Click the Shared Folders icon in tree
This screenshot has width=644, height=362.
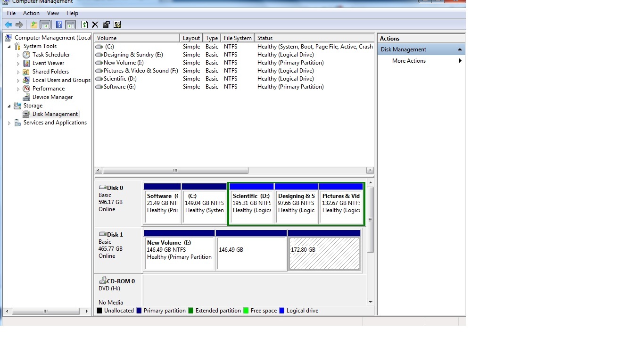coord(26,72)
